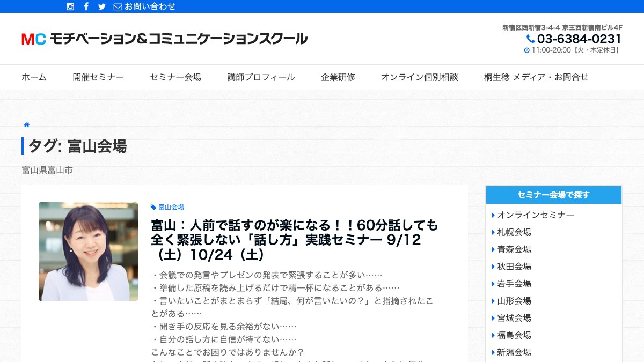
Task: Click the phone number 03-6384-0231
Action: (x=574, y=39)
